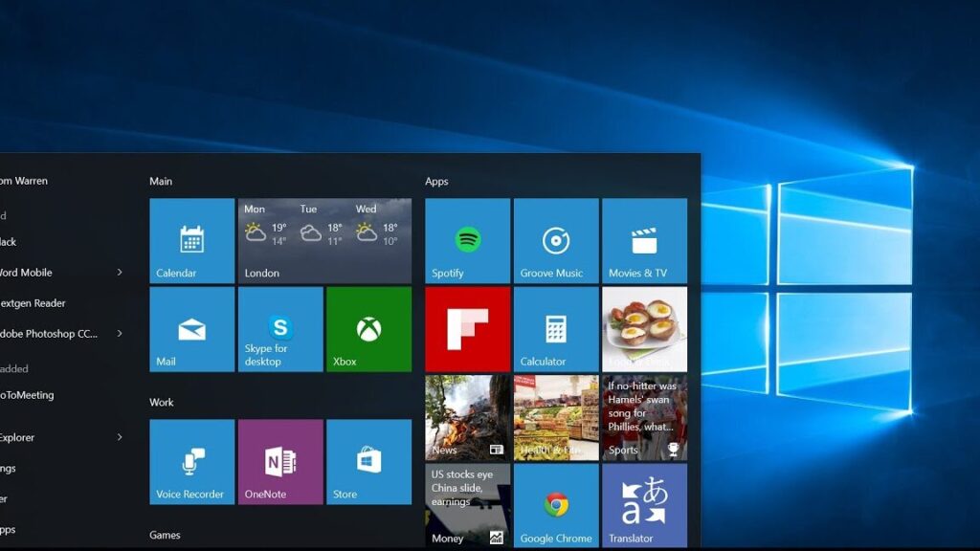
Task: Launch Mail from the Start menu
Action: [x=190, y=328]
